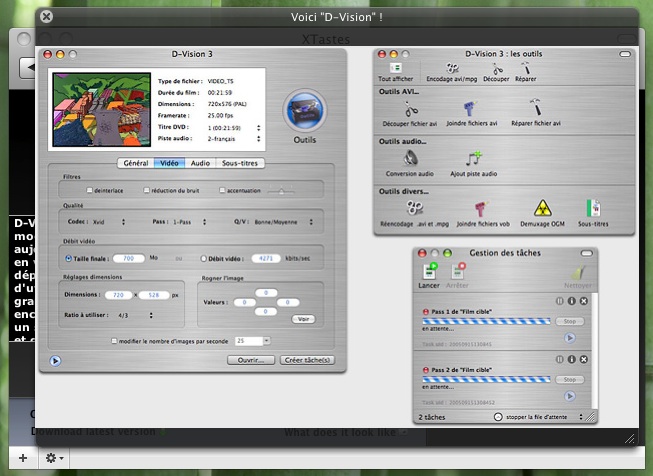The height and width of the screenshot is (476, 653).
Task: Adjust the accentuation slider
Action: point(281,190)
